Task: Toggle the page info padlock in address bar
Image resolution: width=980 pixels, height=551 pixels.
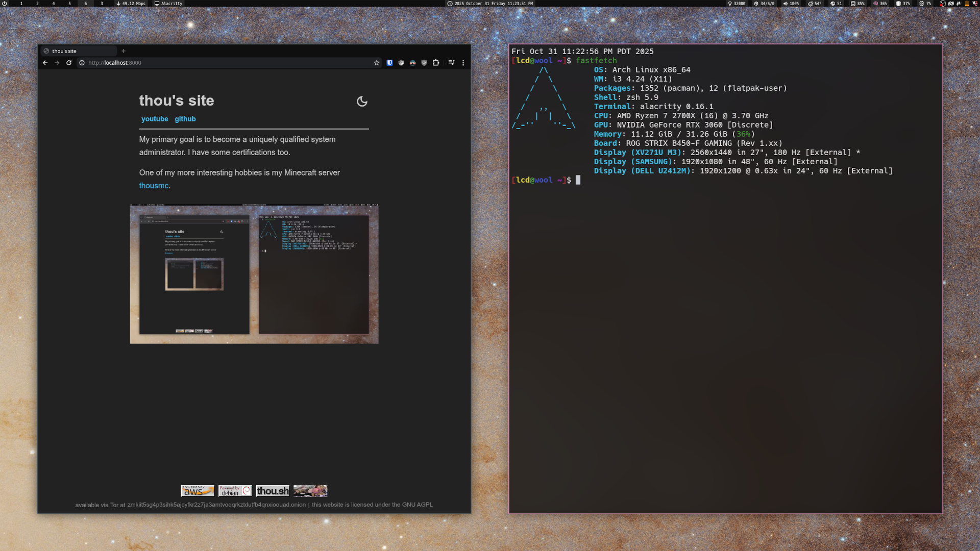Action: (x=82, y=63)
